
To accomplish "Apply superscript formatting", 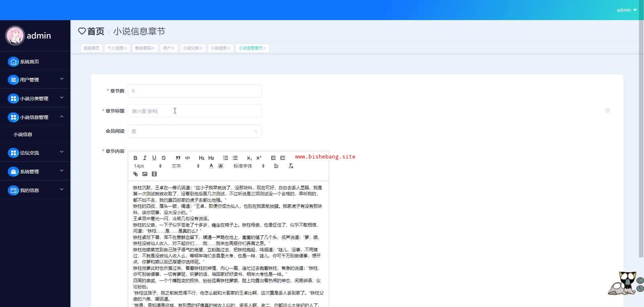I will click(259, 158).
